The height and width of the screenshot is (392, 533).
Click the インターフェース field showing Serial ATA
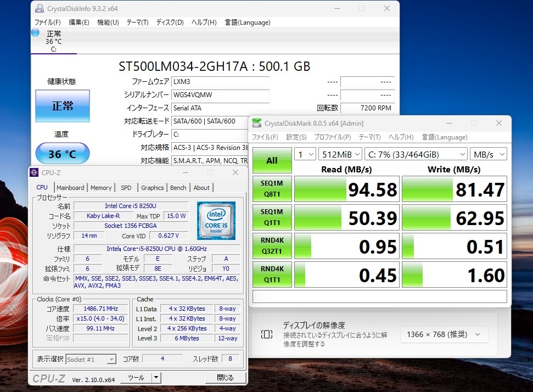[220, 108]
